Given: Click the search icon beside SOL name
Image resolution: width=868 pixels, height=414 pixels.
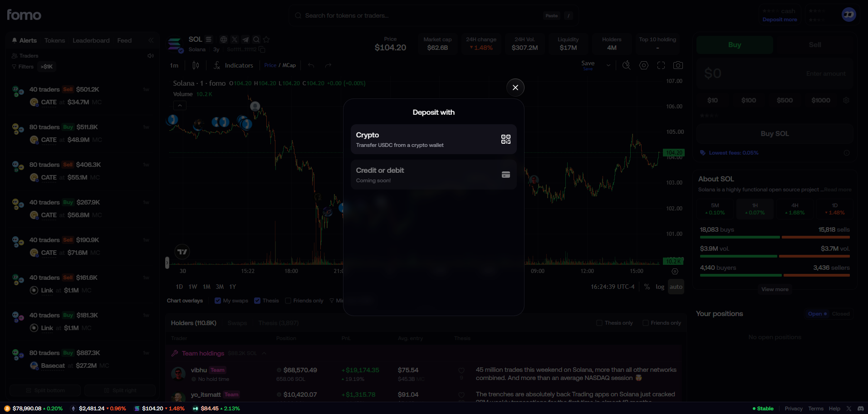Looking at the screenshot, I should coord(256,39).
